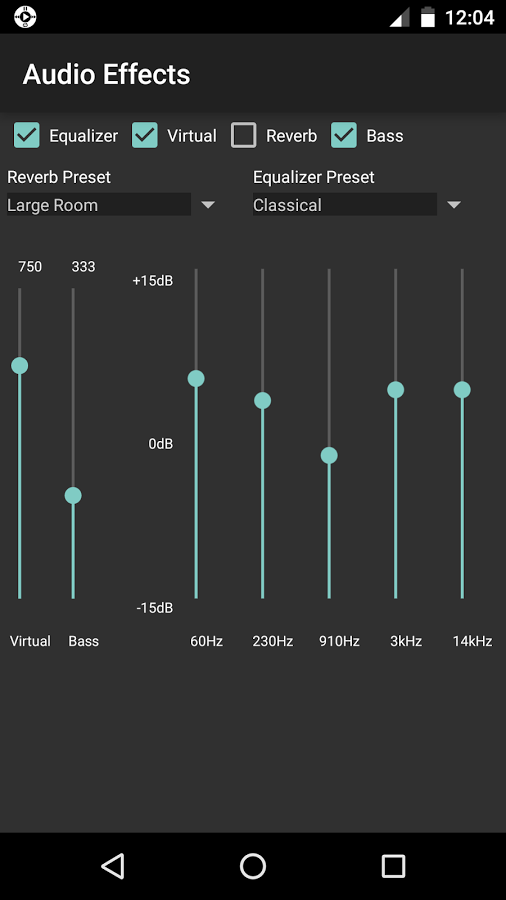
Task: Turn off the Bass checkbox
Action: point(344,135)
